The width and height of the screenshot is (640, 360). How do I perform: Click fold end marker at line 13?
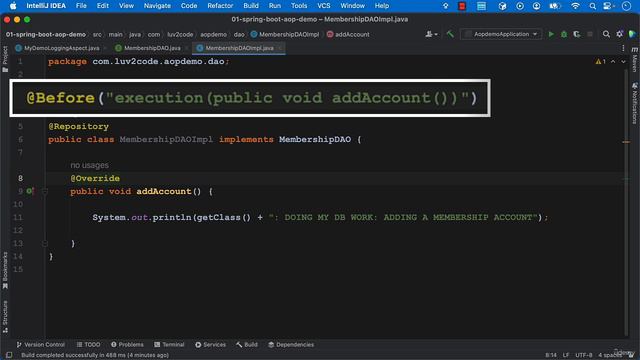(45, 243)
